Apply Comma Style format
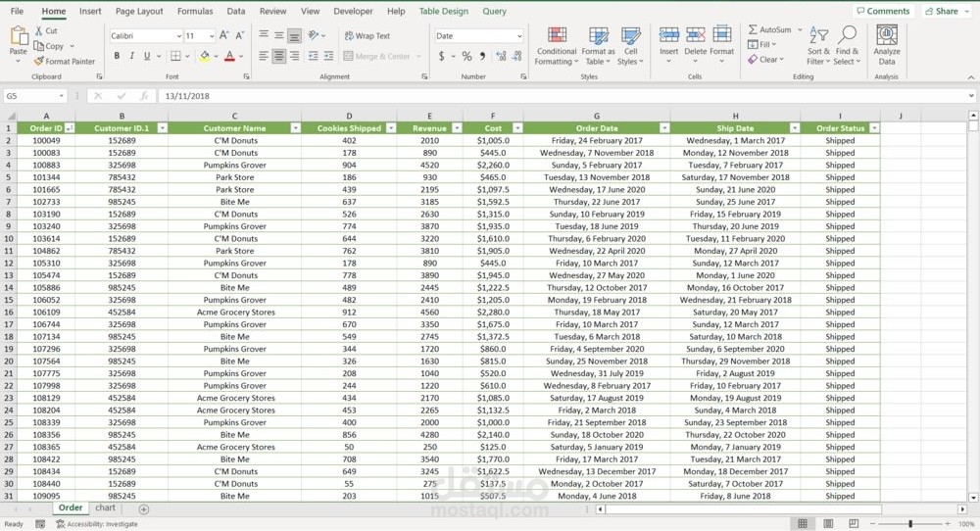This screenshot has width=980, height=531. click(x=482, y=56)
